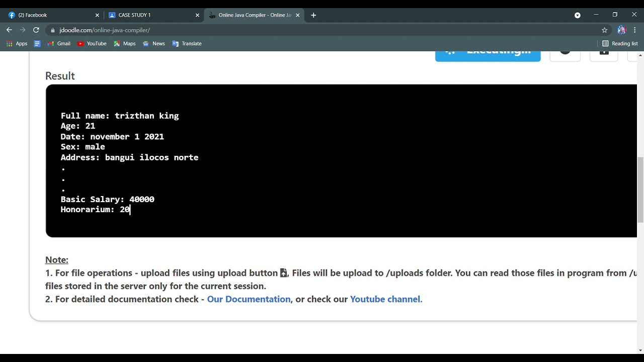Click the Date: november 1 2021 line

[112, 137]
